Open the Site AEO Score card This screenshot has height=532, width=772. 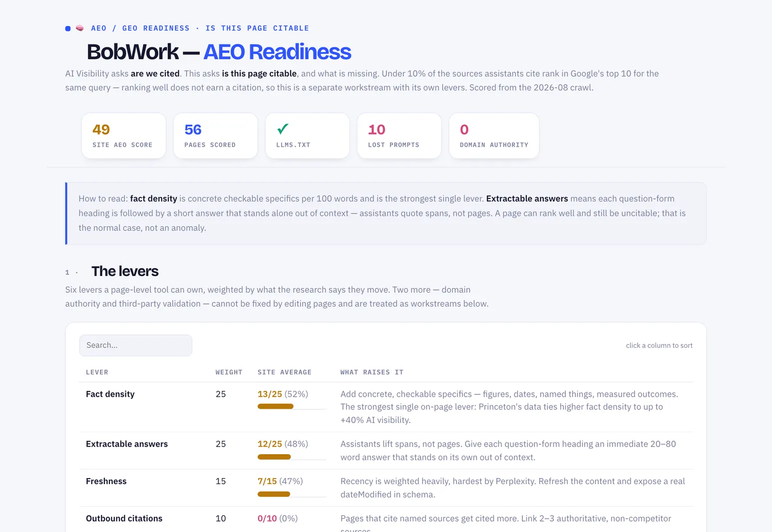[x=124, y=136]
